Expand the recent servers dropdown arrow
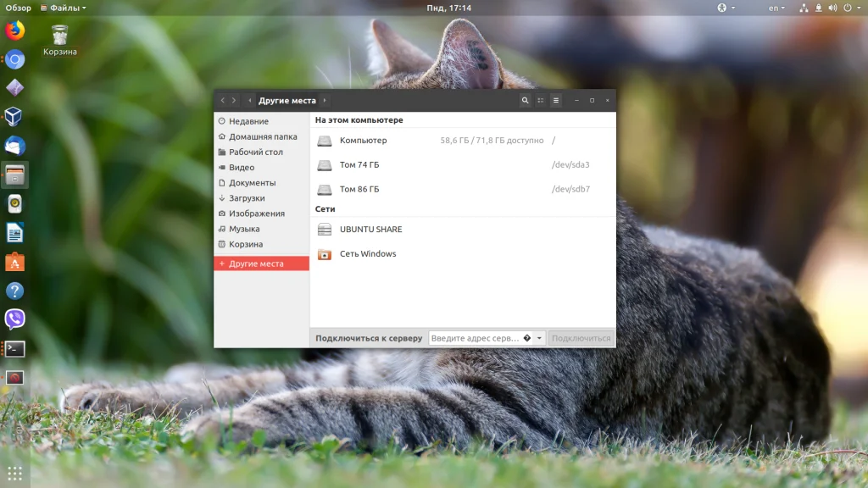The width and height of the screenshot is (868, 488). click(x=539, y=338)
